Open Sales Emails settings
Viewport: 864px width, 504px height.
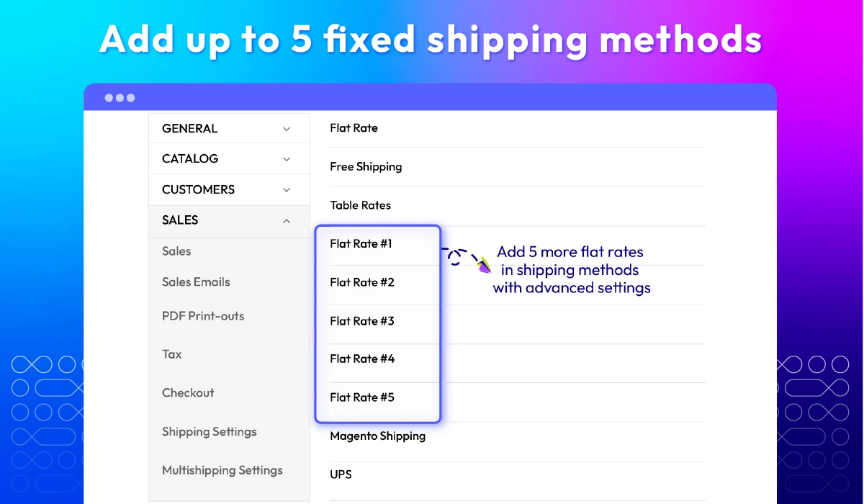196,282
